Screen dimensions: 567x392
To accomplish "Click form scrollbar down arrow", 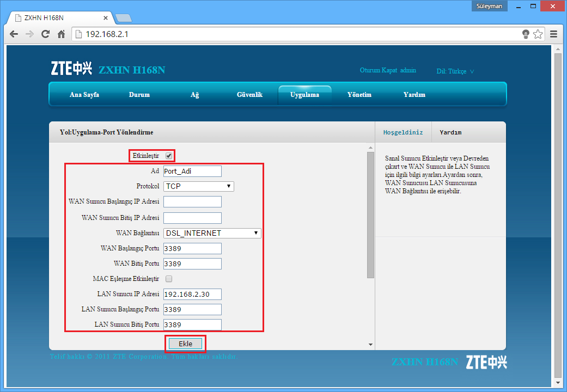I will (371, 345).
